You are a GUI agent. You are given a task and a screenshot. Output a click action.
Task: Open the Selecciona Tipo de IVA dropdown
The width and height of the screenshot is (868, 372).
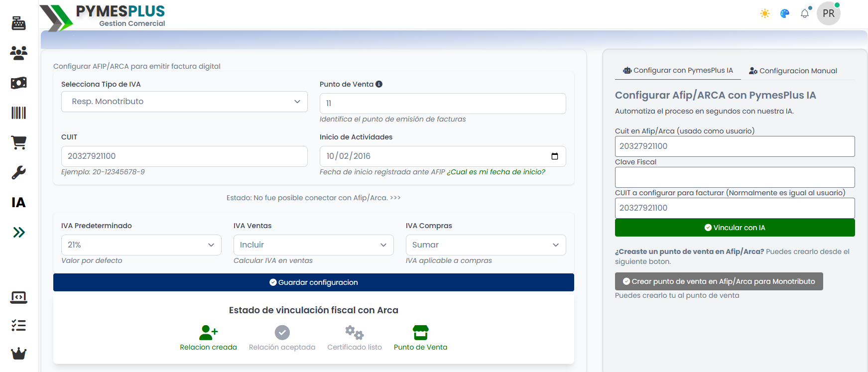point(184,102)
